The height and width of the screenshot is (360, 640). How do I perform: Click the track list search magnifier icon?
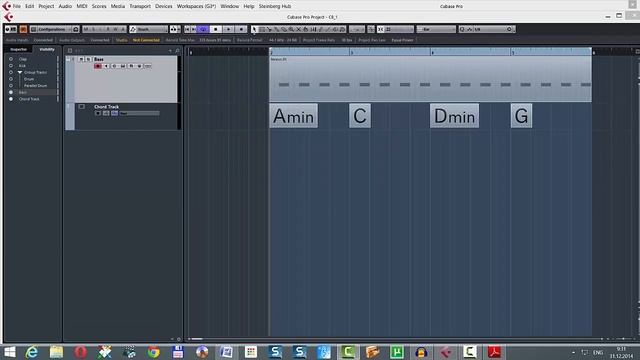click(x=178, y=51)
